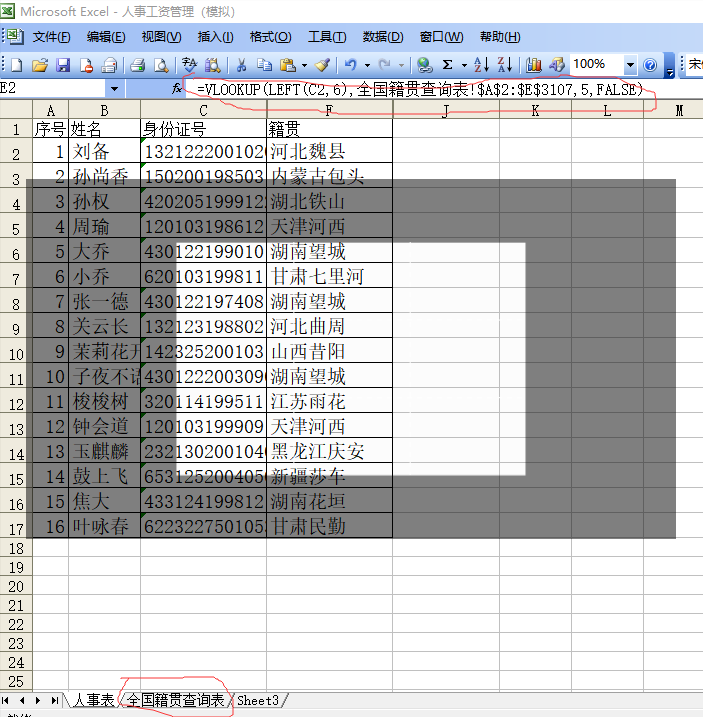Select cell with name 刘备

(x=104, y=150)
